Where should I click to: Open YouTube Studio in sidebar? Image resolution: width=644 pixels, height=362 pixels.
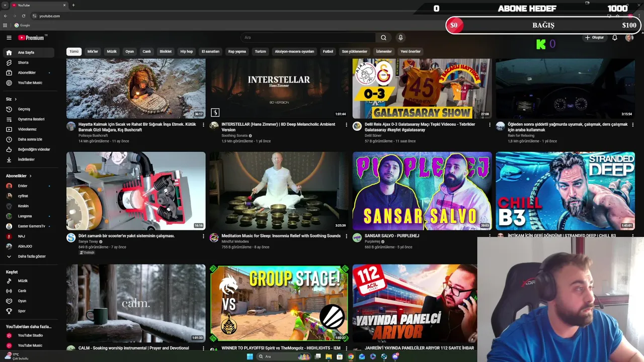pos(28,335)
